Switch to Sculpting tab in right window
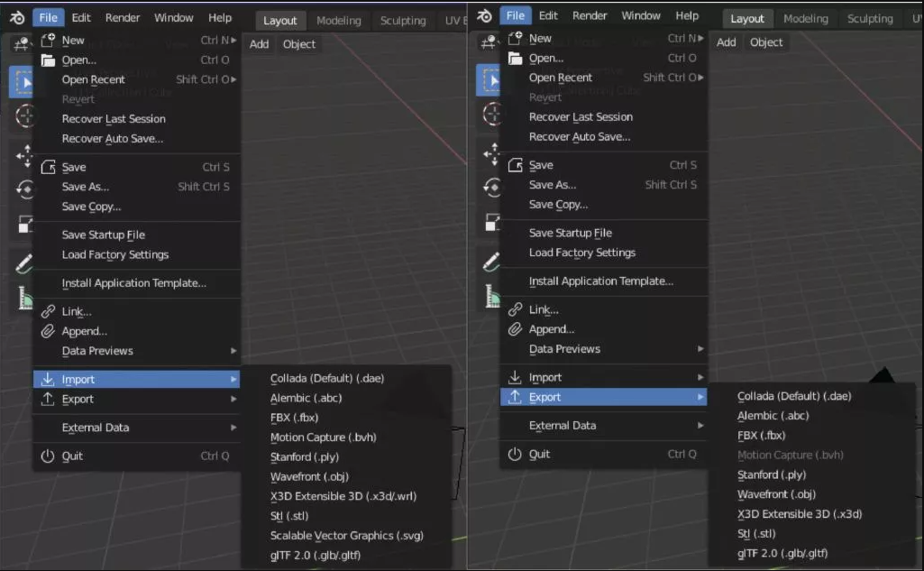 (870, 19)
